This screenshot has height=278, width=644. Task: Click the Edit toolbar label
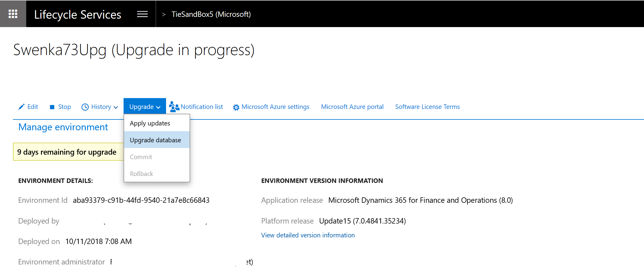(33, 107)
